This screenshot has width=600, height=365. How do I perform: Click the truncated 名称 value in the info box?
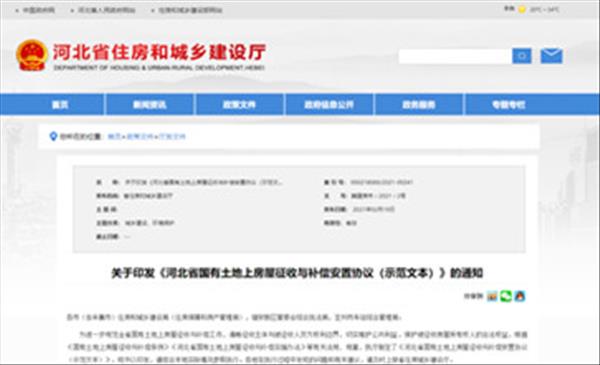coord(204,182)
